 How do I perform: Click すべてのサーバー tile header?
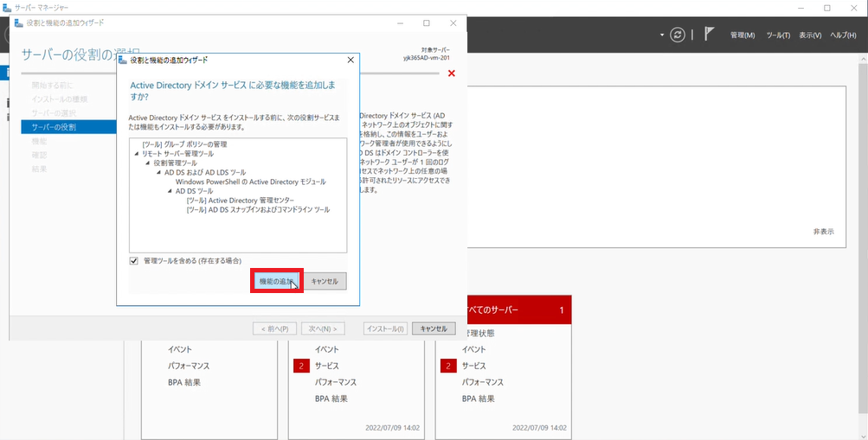point(519,309)
